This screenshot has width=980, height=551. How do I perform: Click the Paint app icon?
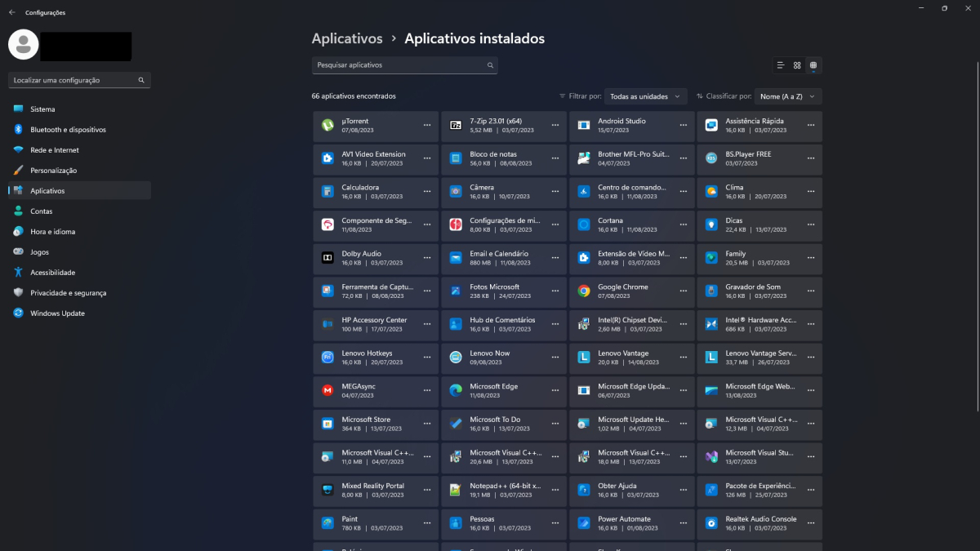tap(327, 523)
